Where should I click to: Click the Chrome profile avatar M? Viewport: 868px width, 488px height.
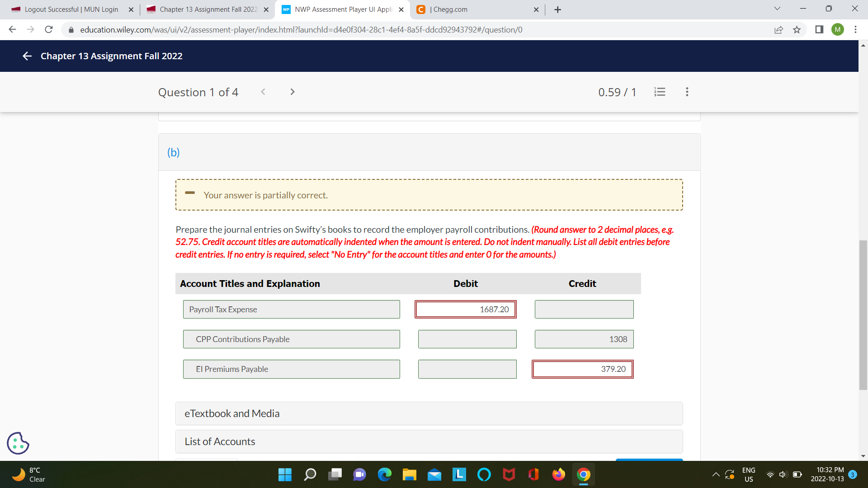click(x=838, y=29)
